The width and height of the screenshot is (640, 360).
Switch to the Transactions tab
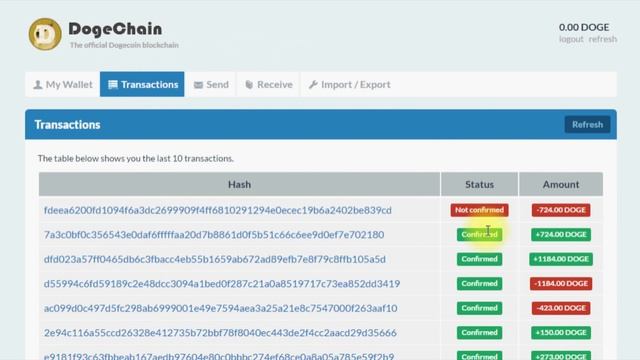142,84
